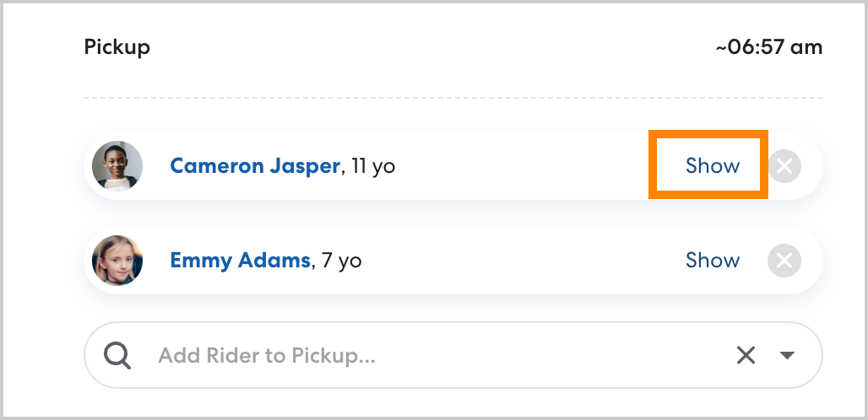The image size is (868, 420).
Task: Show details for Cameron Jasper
Action: tap(712, 166)
